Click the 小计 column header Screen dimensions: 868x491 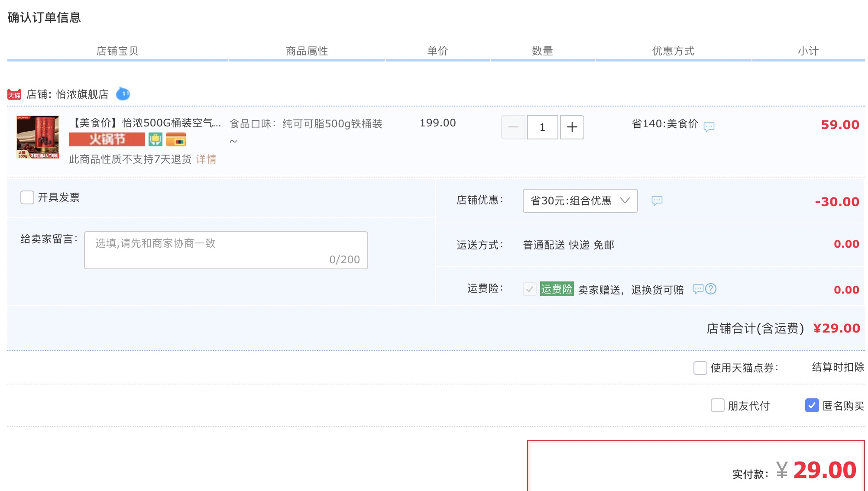coord(809,51)
